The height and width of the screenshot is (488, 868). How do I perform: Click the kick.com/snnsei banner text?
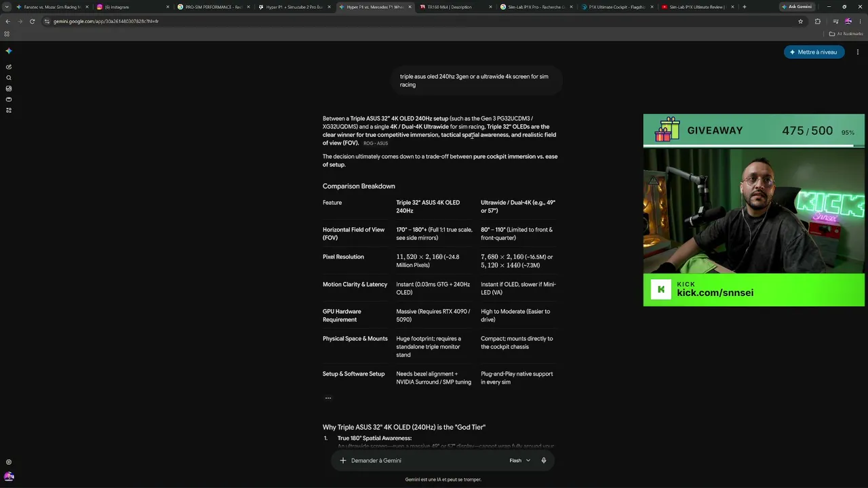click(715, 293)
